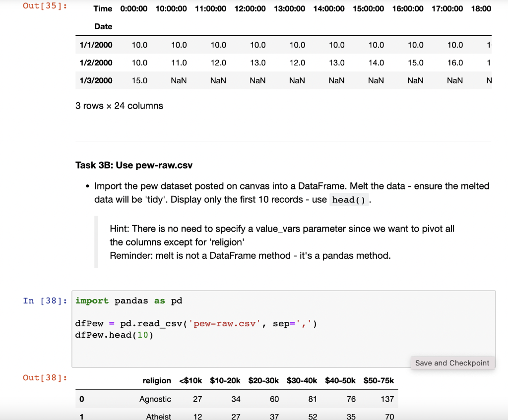Click the Date column header label
The image size is (508, 420).
pos(103,26)
